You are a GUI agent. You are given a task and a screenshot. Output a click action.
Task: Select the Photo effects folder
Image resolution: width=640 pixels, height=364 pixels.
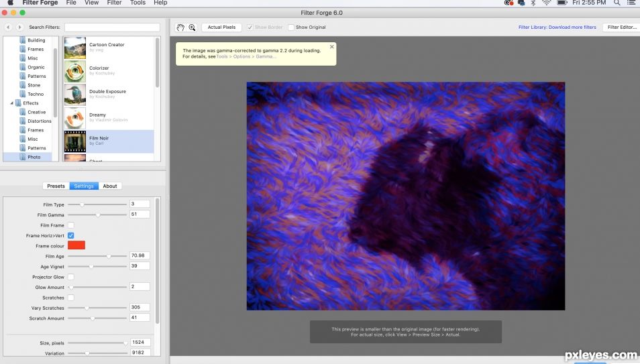30,157
